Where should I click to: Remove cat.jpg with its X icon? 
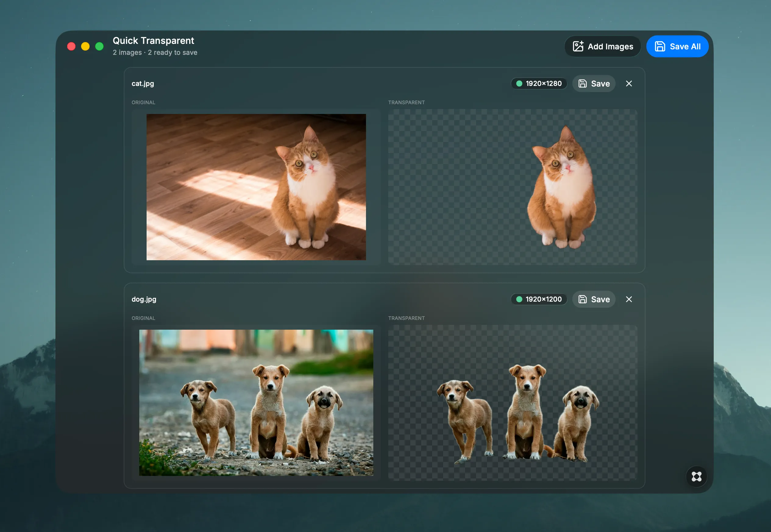629,84
